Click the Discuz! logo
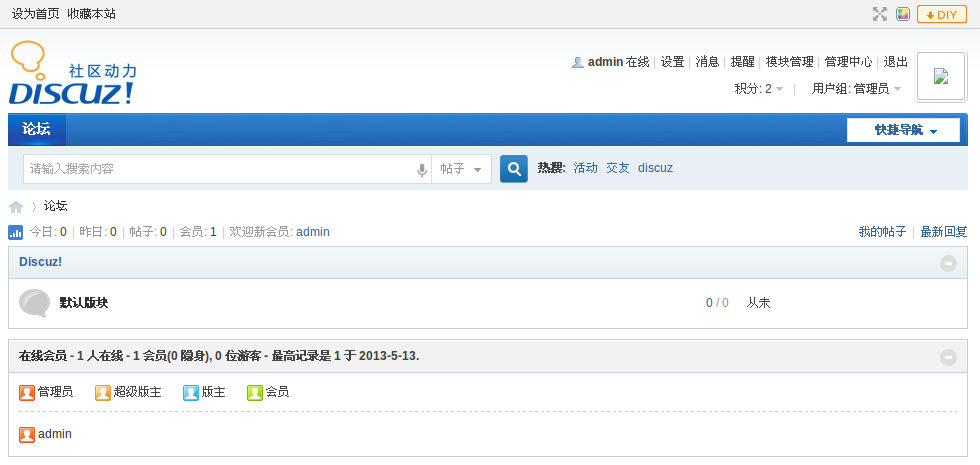This screenshot has width=980, height=465. (72, 73)
